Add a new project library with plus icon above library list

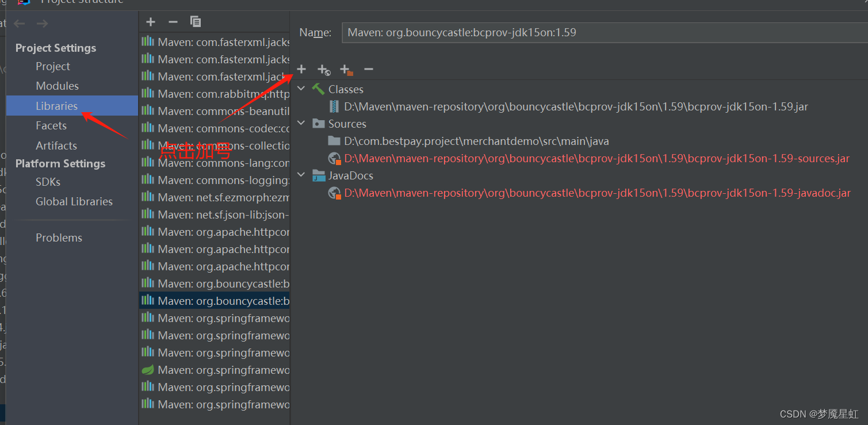[x=151, y=22]
